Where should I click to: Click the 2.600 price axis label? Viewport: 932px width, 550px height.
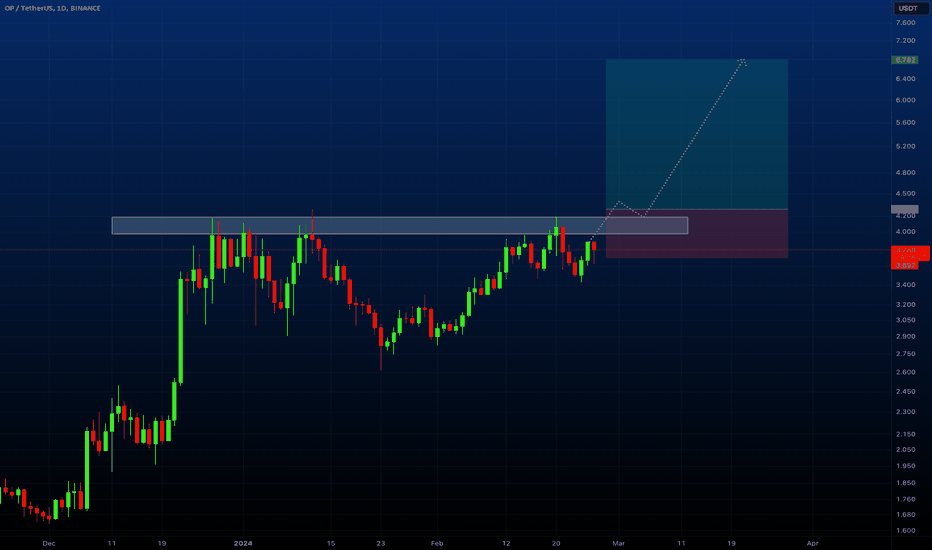[x=905, y=372]
